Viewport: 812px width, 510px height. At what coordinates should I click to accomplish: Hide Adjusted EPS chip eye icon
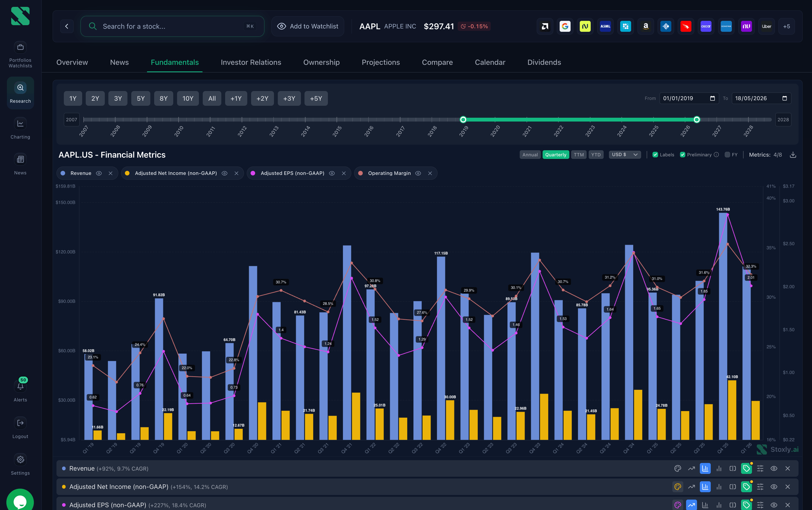point(332,173)
